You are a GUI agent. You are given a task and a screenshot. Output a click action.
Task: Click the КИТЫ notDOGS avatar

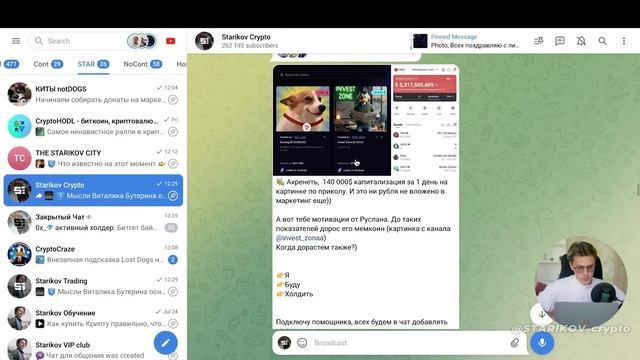(x=19, y=94)
